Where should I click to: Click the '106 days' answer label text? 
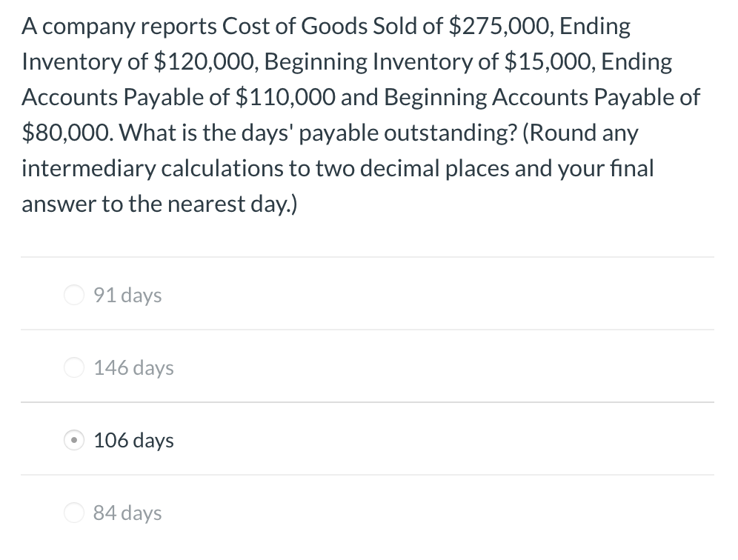pos(133,441)
